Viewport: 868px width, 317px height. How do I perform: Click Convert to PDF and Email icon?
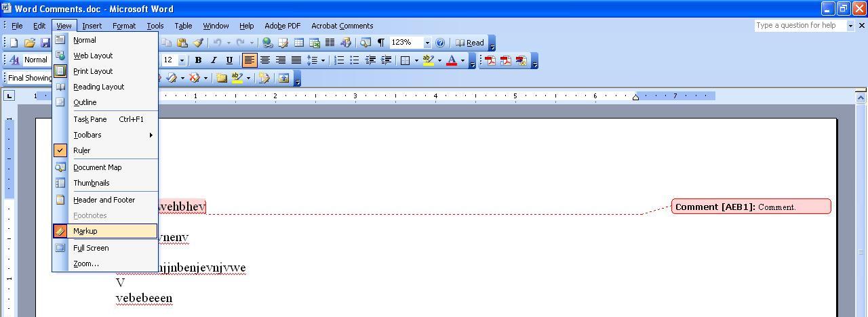[505, 60]
